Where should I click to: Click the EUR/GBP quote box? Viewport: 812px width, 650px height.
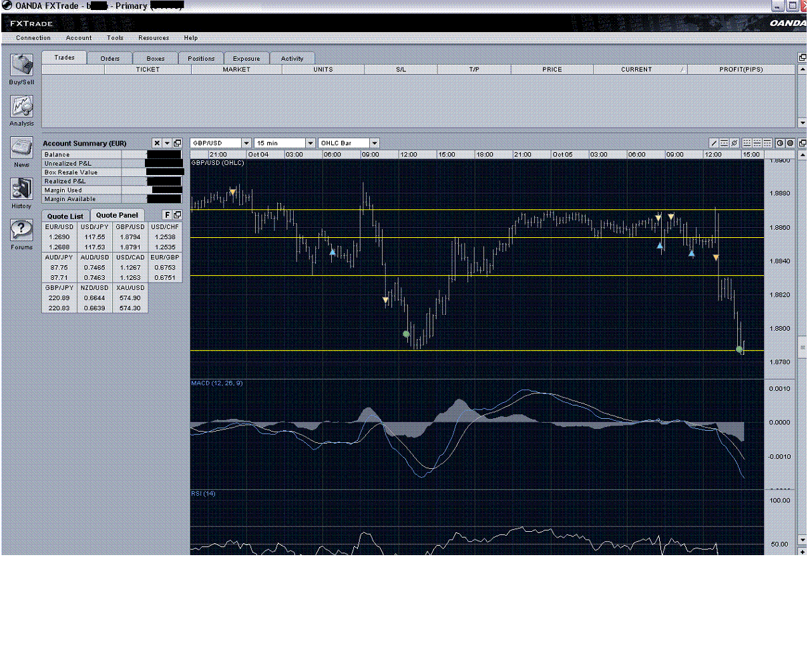(165, 267)
